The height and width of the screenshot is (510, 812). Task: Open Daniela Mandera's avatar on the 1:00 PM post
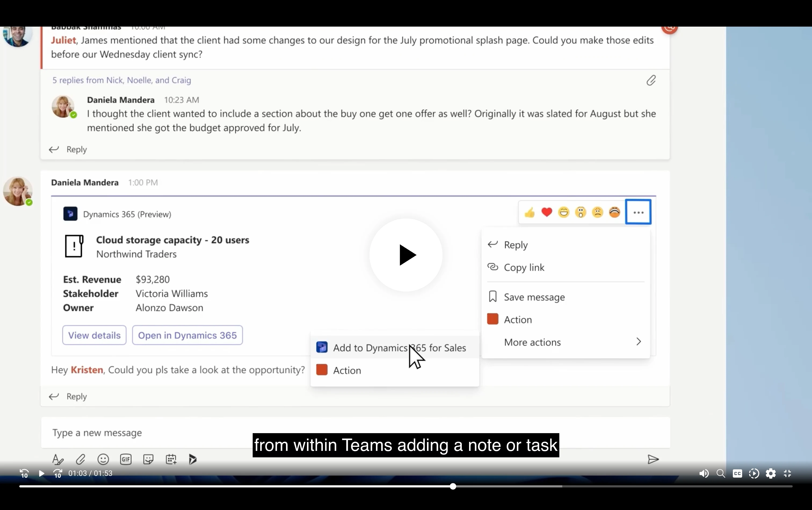click(x=18, y=191)
